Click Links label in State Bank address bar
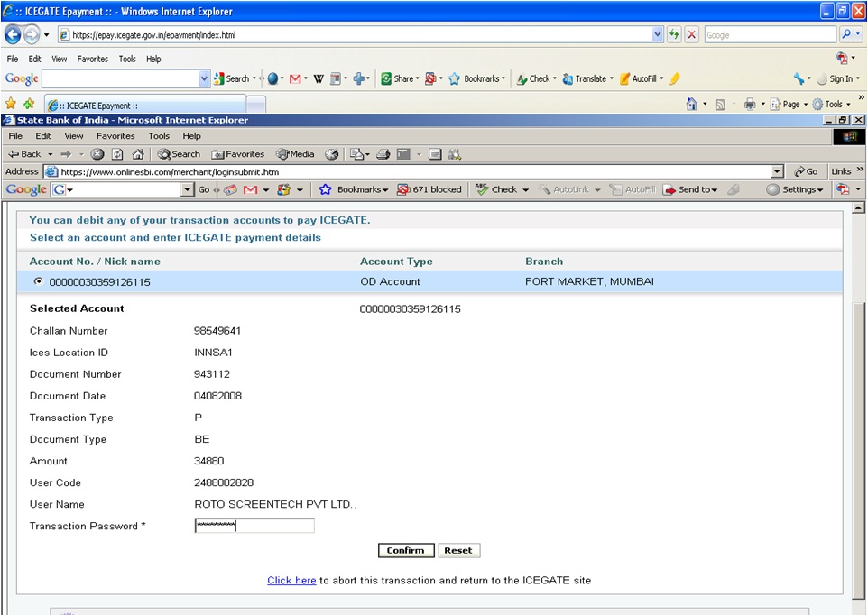The width and height of the screenshot is (868, 615). [x=841, y=171]
